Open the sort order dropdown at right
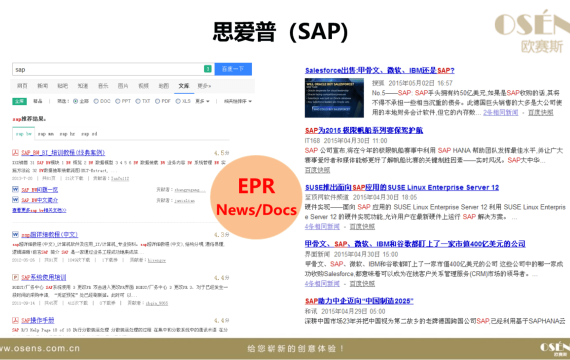570x360 pixels. click(238, 101)
